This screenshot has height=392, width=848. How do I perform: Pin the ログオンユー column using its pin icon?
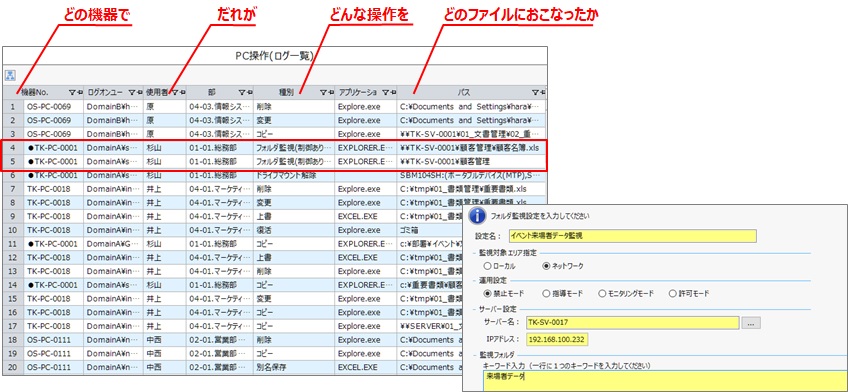pyautogui.click(x=139, y=92)
